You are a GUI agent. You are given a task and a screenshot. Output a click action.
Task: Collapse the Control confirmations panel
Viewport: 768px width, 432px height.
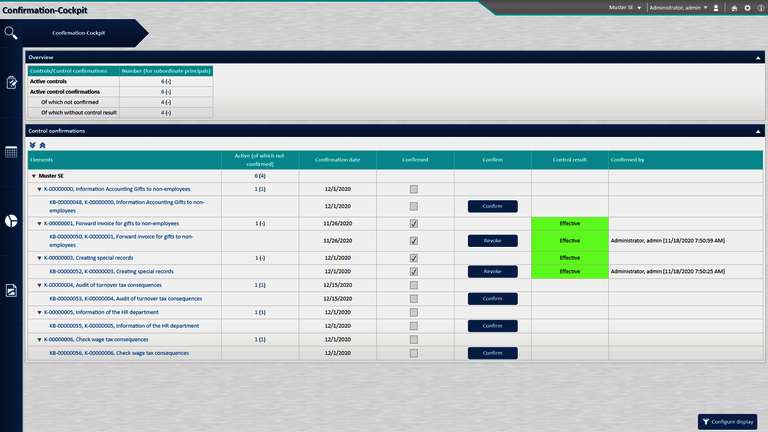click(758, 131)
